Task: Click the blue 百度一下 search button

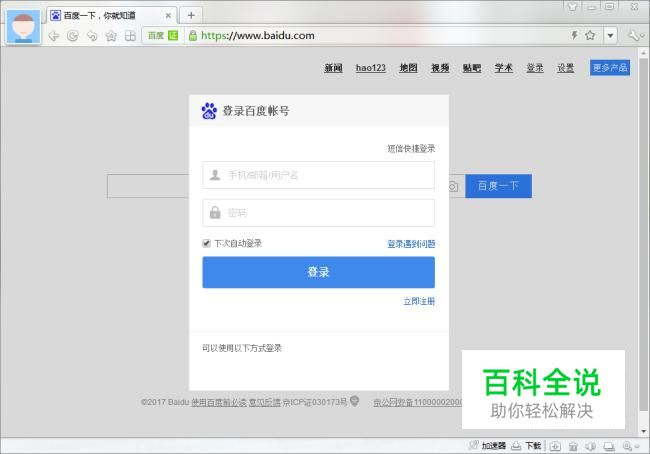Action: tap(498, 186)
